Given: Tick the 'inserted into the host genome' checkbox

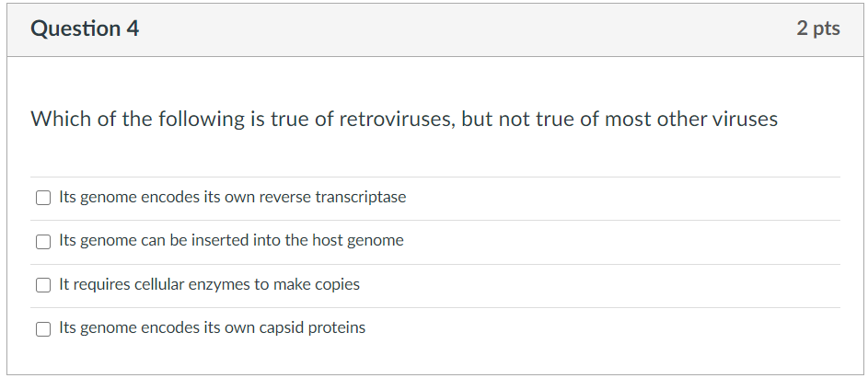Looking at the screenshot, I should (x=43, y=241).
